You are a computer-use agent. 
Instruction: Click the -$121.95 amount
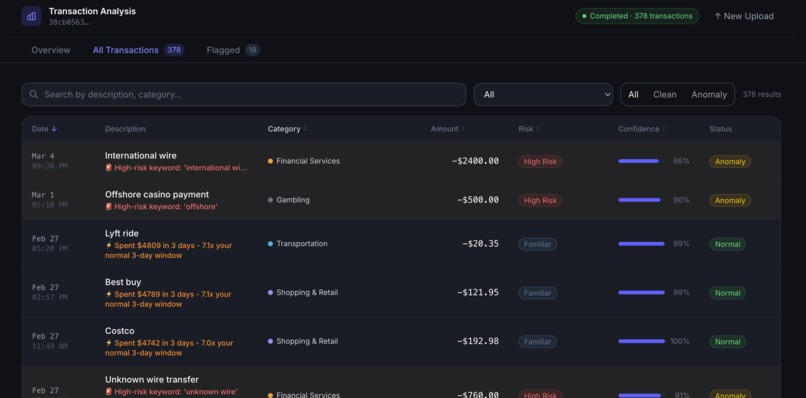[478, 293]
